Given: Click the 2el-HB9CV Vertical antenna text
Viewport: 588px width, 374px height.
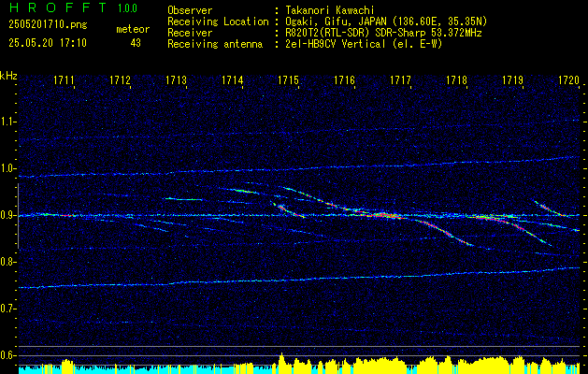Looking at the screenshot, I should (365, 44).
